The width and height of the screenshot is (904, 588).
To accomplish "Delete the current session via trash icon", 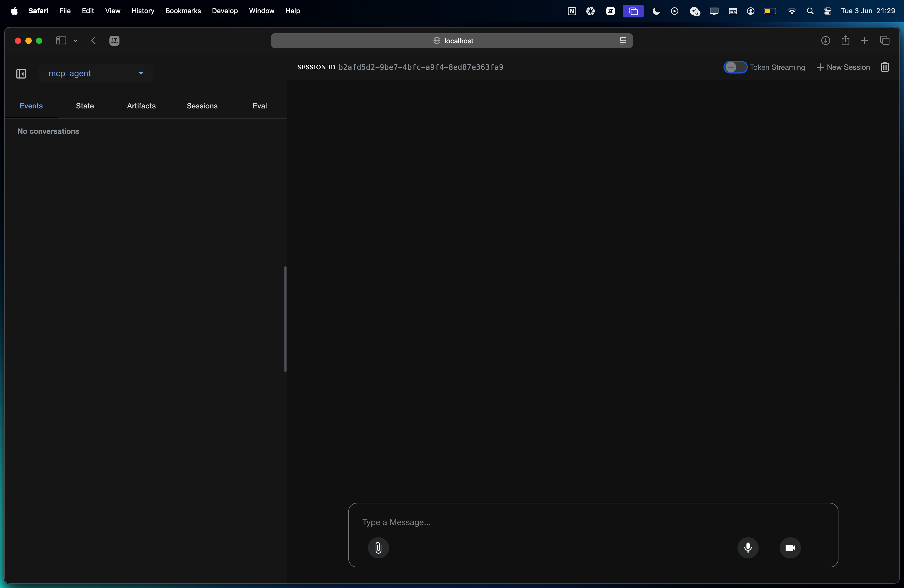I will pos(885,67).
